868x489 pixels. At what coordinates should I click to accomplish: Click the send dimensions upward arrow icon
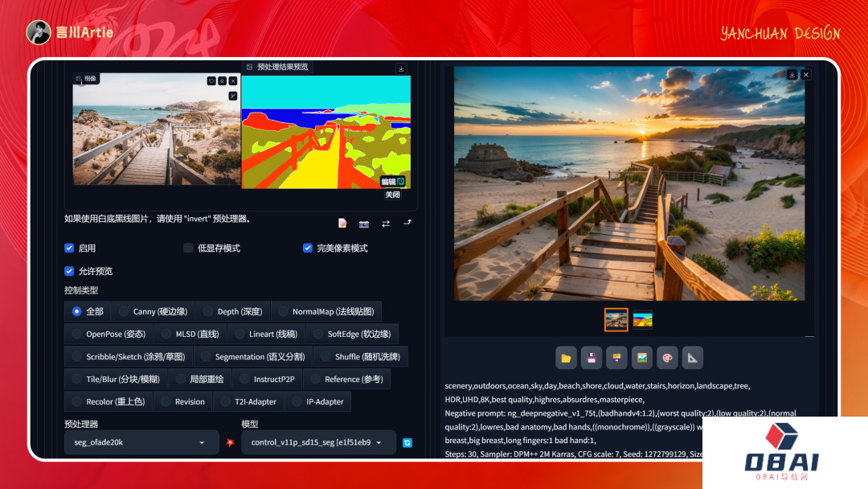pyautogui.click(x=407, y=223)
